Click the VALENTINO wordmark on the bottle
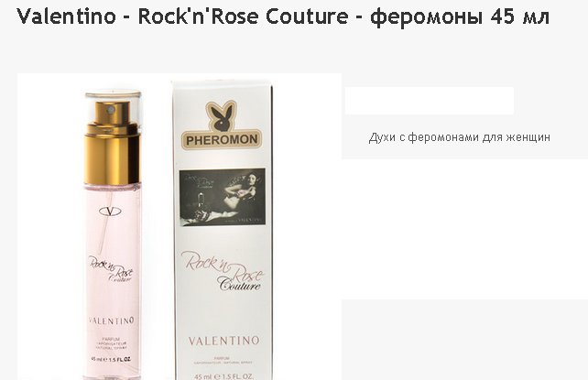This screenshot has height=380, width=588. (111, 320)
